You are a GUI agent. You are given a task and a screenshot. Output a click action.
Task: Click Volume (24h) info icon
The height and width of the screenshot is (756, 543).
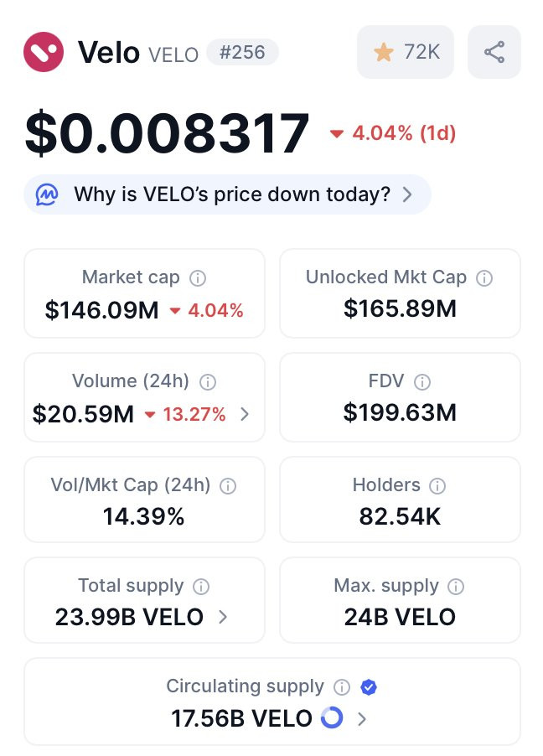click(208, 382)
